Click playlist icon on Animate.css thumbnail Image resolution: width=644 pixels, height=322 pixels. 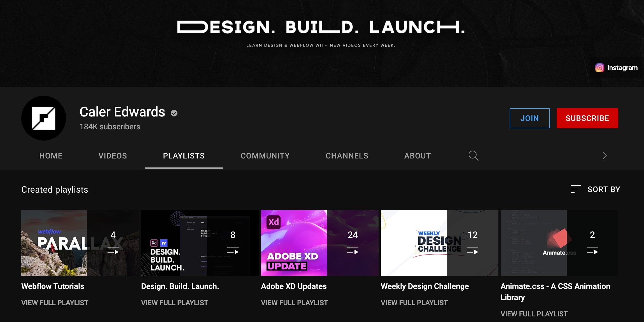(592, 251)
